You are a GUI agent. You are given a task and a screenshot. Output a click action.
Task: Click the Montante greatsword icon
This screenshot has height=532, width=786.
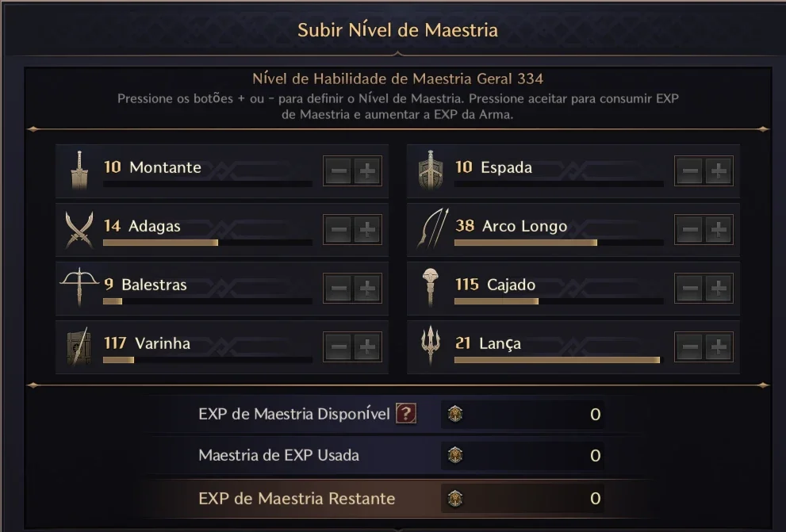[79, 170]
